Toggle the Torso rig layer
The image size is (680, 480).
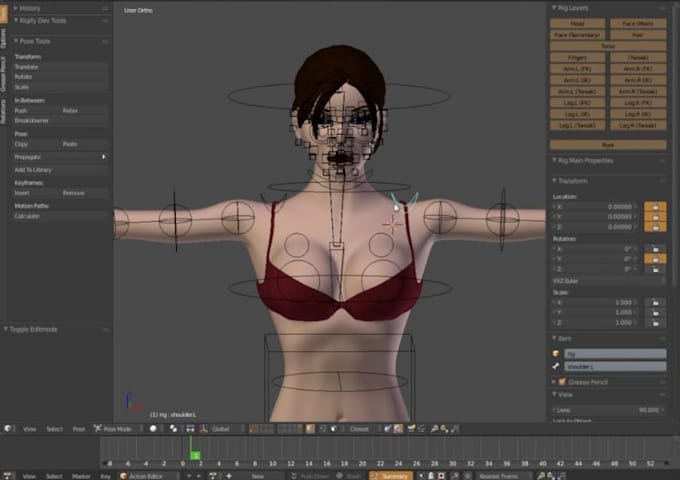click(608, 46)
